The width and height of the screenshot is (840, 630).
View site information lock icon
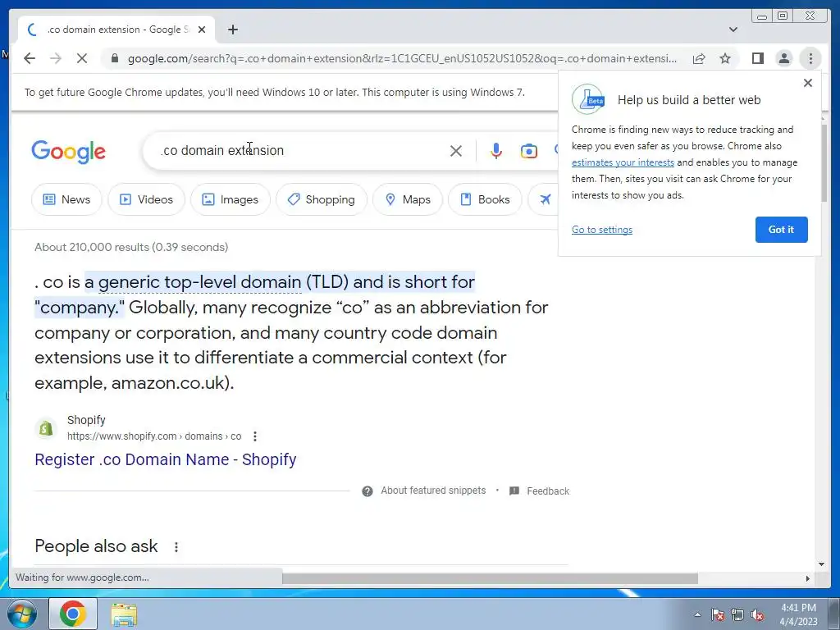[114, 58]
